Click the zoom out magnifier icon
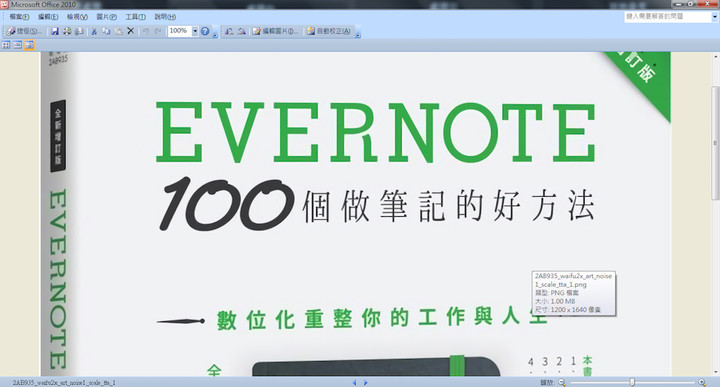This screenshot has width=720, height=387. click(562, 382)
